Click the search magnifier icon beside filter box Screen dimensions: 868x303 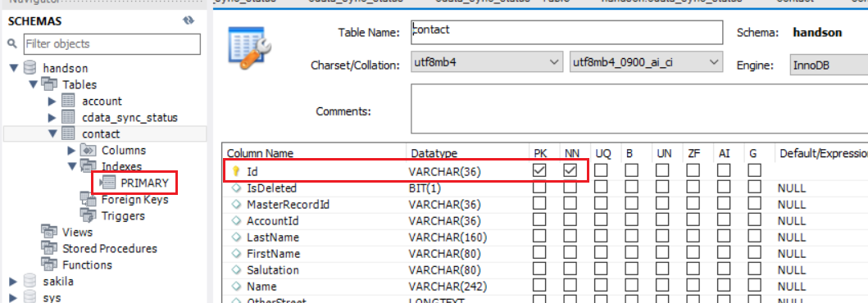click(x=12, y=43)
